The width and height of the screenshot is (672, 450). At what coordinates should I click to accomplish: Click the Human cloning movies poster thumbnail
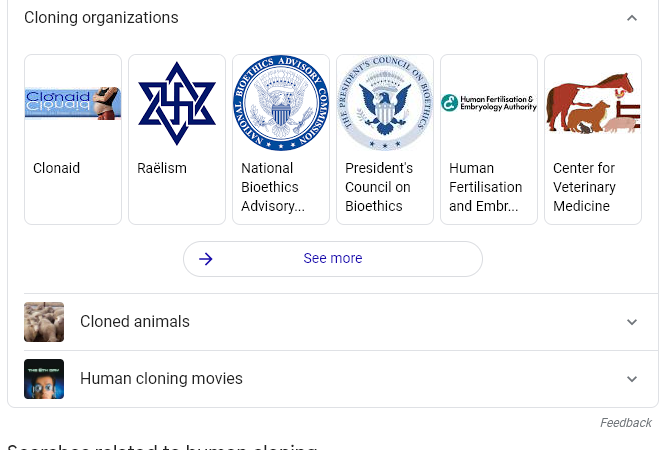44,379
